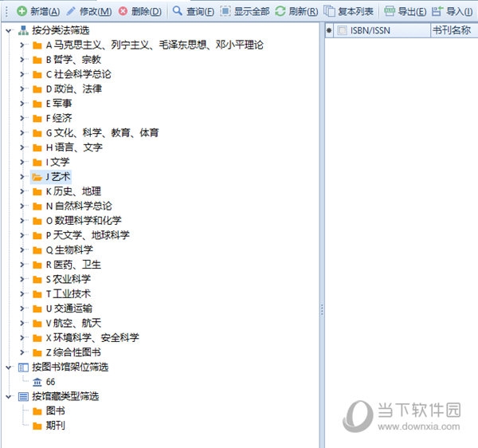Click the list icon beside 按馆藏类型筛选
The width and height of the screenshot is (478, 448).
(x=23, y=396)
